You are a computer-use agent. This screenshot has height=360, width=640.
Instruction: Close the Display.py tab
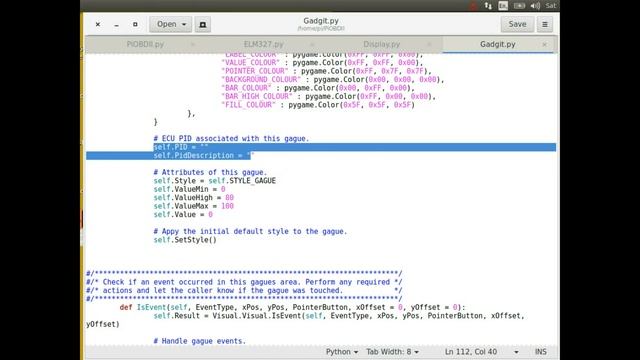(429, 44)
